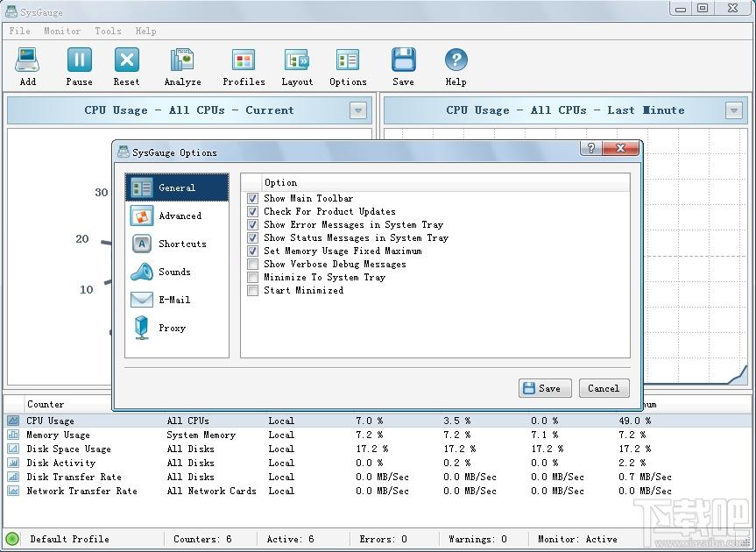
Task: Click the 0.7 MB/Sec maximum cell
Action: tap(645, 477)
